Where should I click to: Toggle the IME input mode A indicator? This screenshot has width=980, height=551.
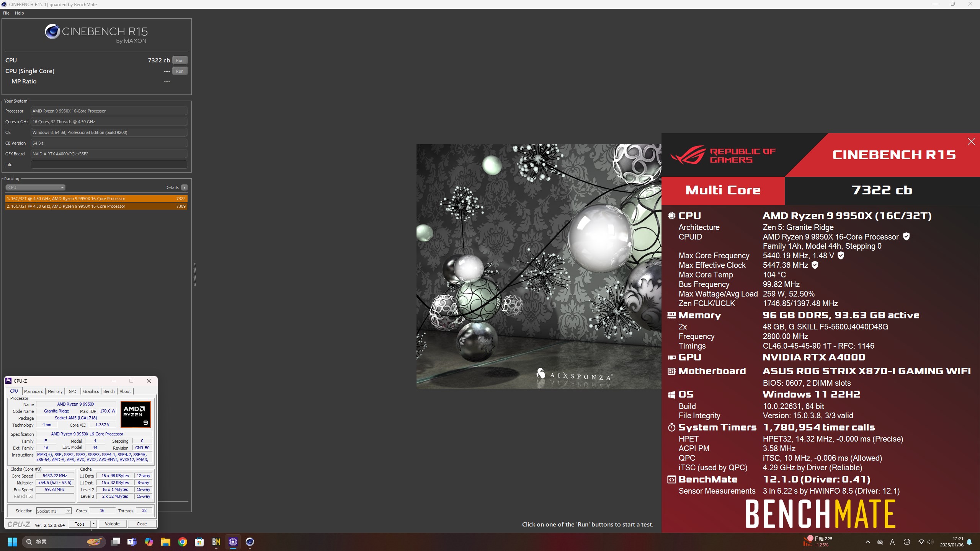tap(892, 542)
